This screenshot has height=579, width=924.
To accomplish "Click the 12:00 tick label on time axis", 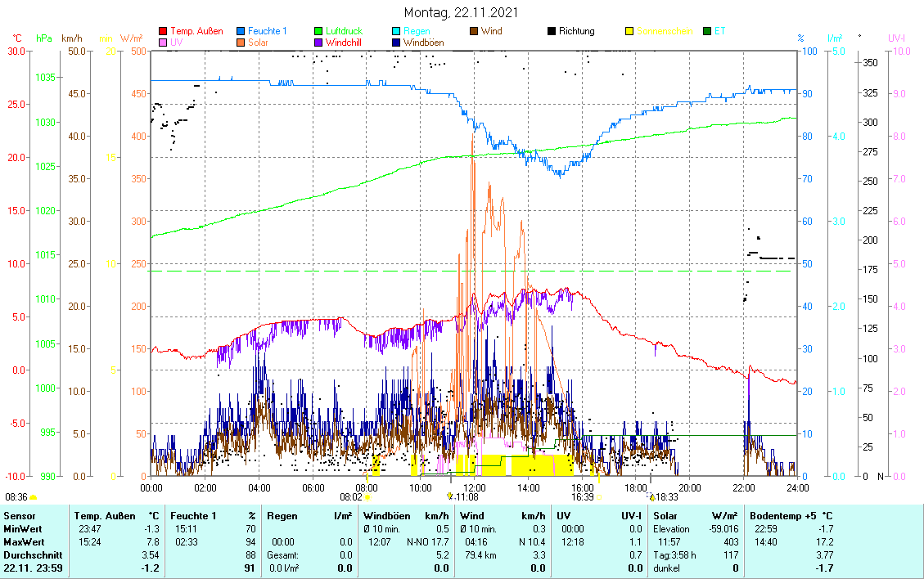I will point(475,487).
